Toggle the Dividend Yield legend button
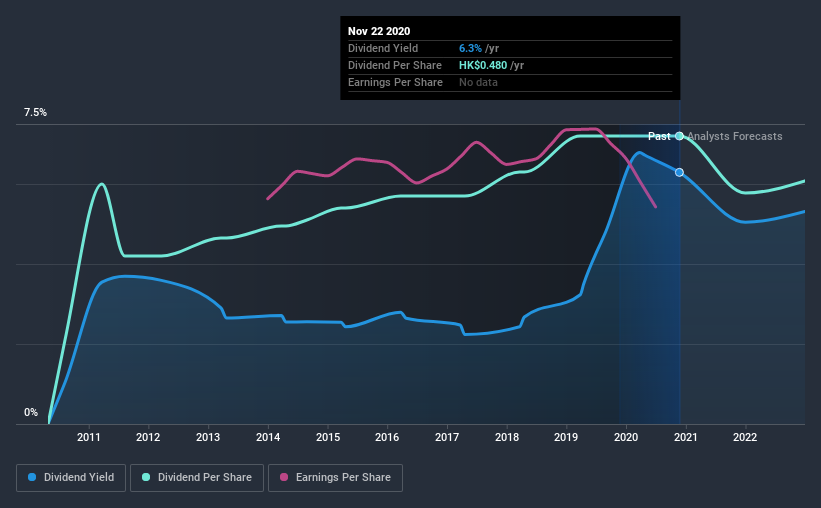The height and width of the screenshot is (508, 821). 71,478
